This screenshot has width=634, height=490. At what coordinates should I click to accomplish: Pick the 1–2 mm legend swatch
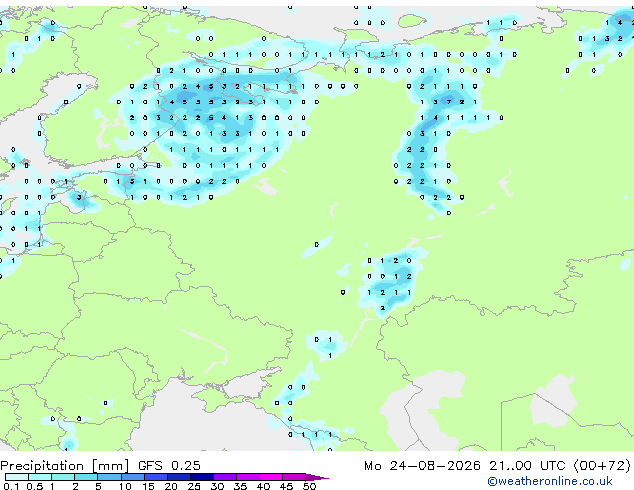coord(63,477)
